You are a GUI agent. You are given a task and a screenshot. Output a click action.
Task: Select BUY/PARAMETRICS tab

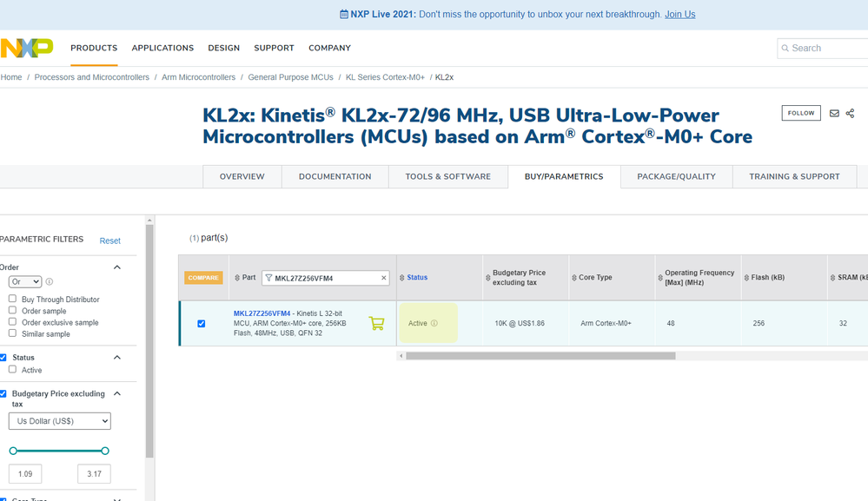564,176
